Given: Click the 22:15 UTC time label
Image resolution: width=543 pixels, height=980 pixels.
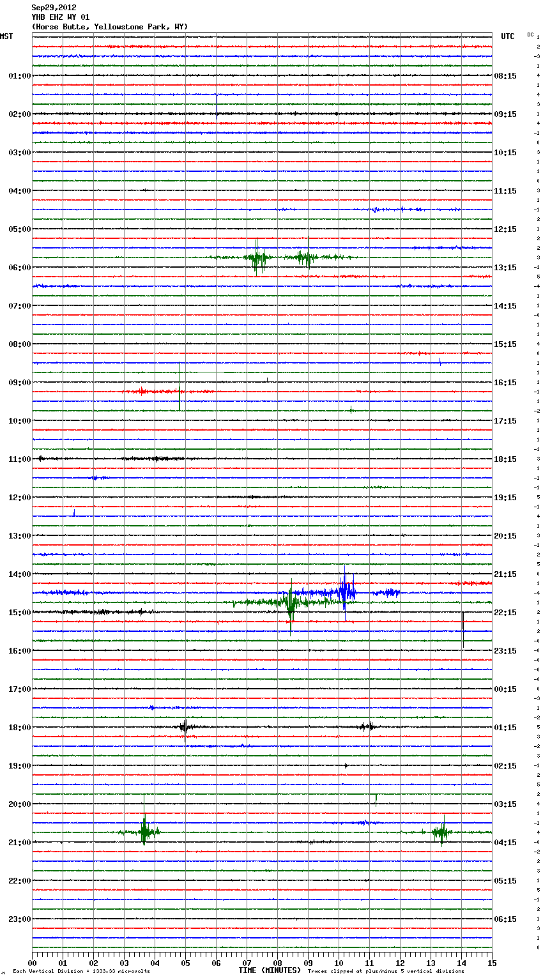Looking at the screenshot, I should [505, 613].
